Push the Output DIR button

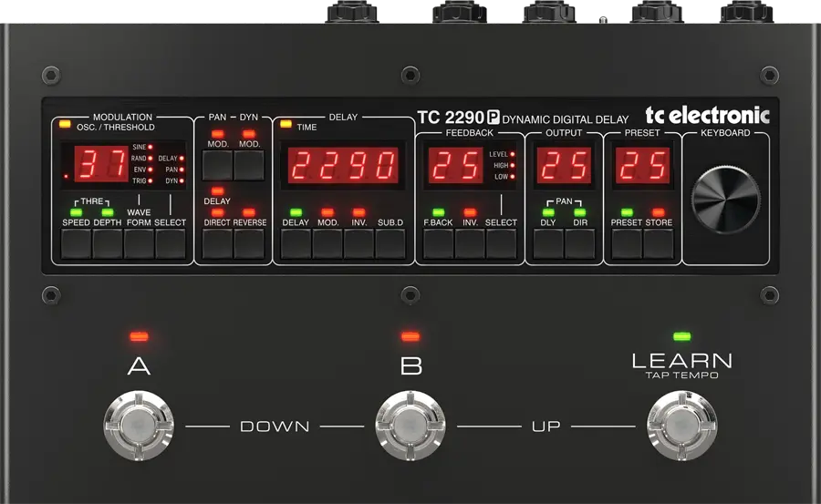579,244
